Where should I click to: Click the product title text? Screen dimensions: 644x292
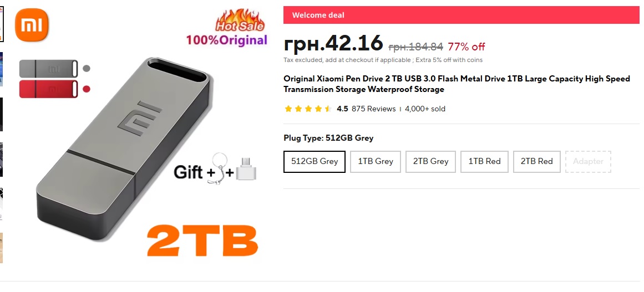coord(457,84)
